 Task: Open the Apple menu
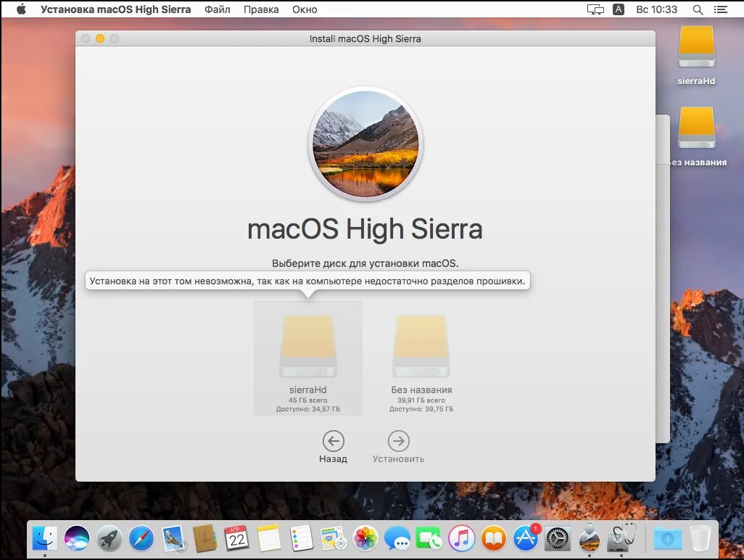21,9
